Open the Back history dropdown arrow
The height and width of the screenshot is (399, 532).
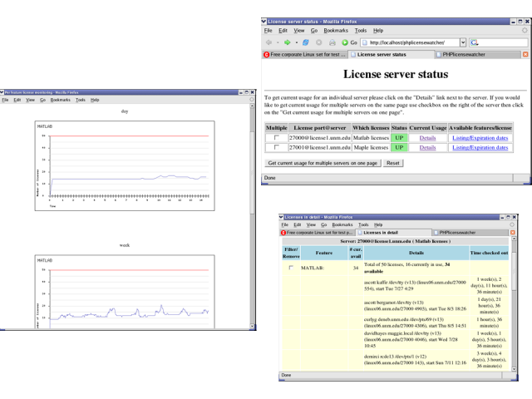pos(277,42)
